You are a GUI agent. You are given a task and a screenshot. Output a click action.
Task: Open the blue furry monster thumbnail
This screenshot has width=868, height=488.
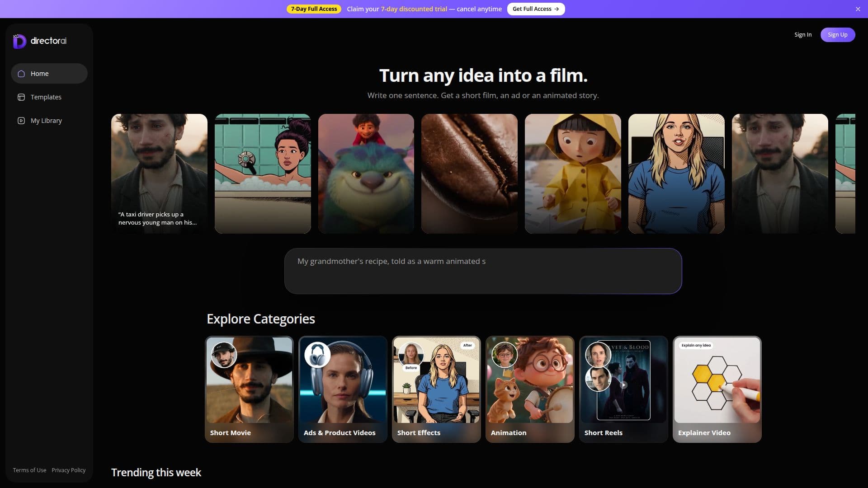click(366, 174)
